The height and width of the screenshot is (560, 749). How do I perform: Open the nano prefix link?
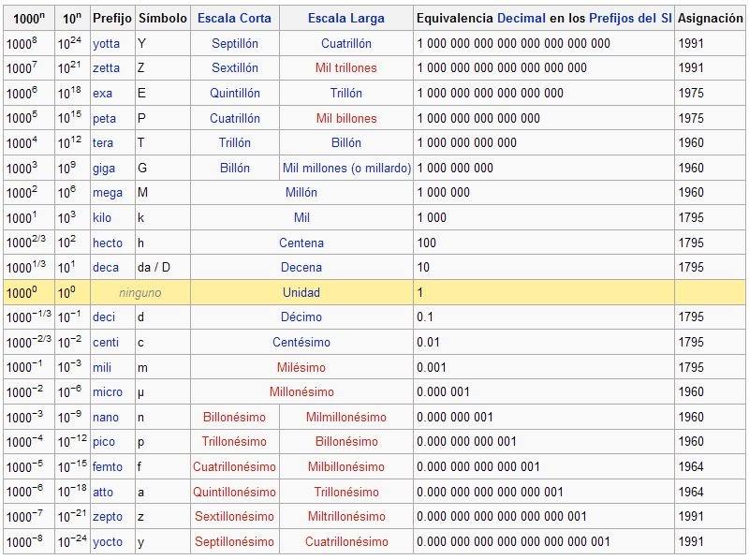click(106, 417)
